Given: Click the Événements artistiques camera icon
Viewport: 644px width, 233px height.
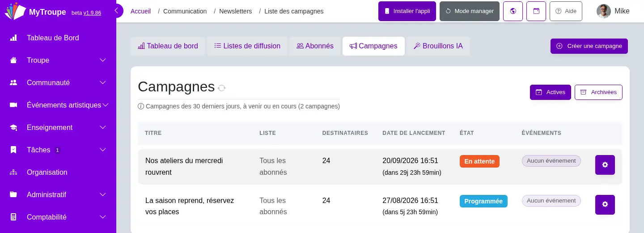Looking at the screenshot, I should [13, 105].
